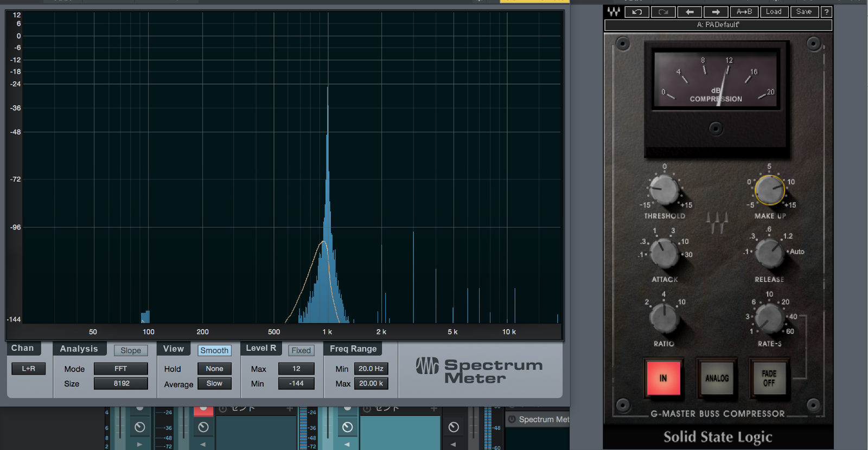Image resolution: width=868 pixels, height=450 pixels.
Task: Click the Level Min field showing -144
Action: pyautogui.click(x=296, y=383)
